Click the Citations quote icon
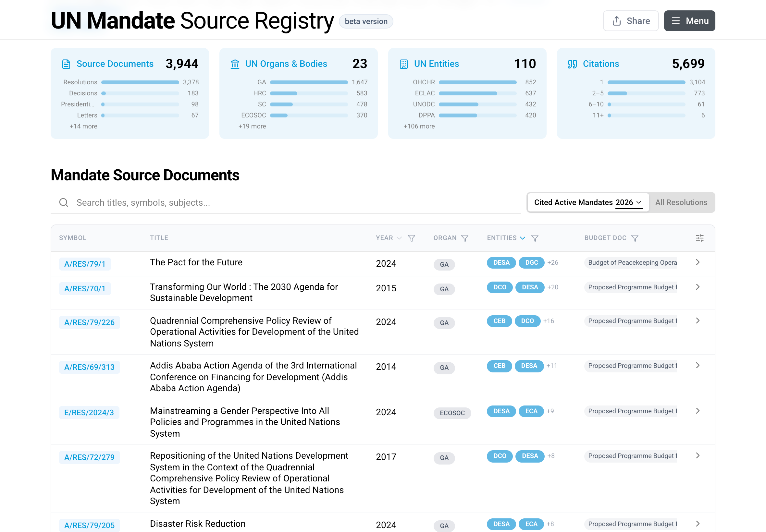The image size is (766, 532). [573, 64]
